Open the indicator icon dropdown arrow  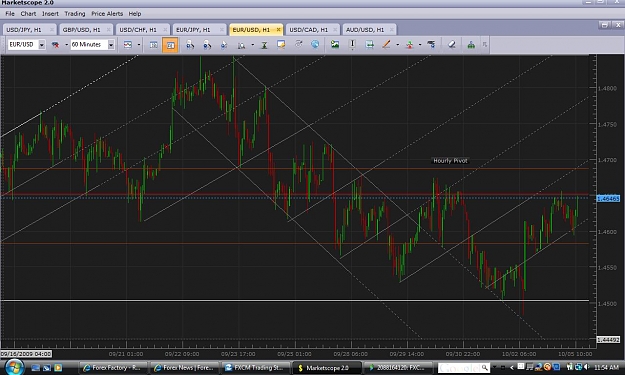420,45
